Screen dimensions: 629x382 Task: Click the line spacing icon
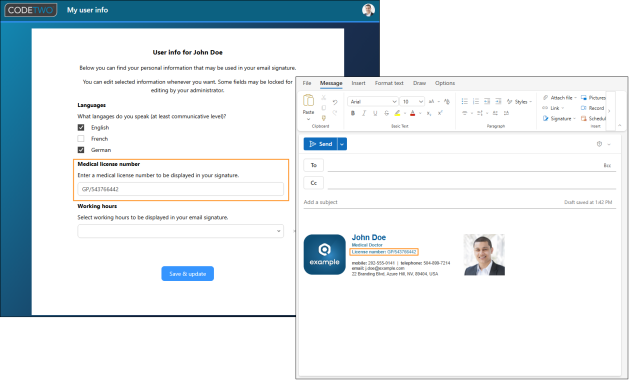click(480, 113)
